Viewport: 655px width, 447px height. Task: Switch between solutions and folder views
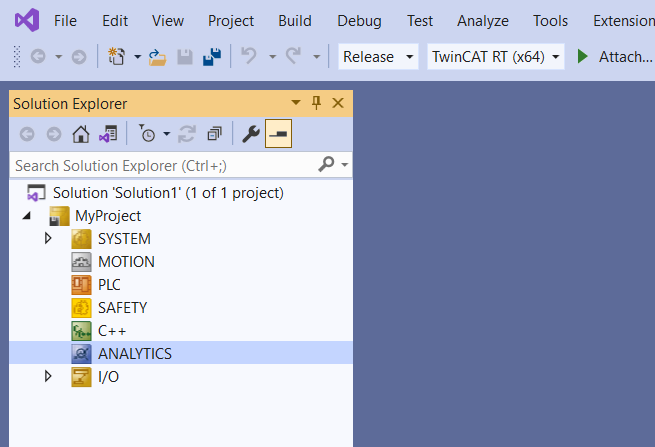[108, 134]
